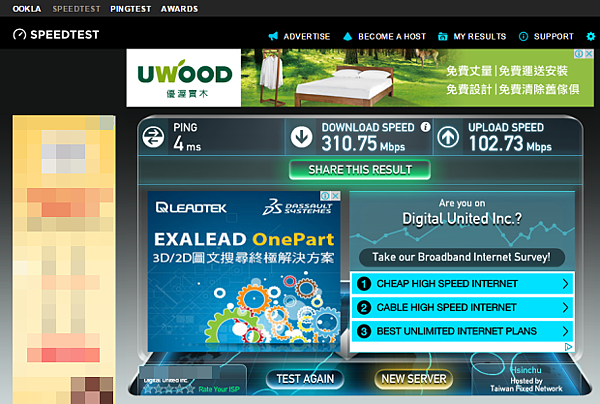The height and width of the screenshot is (404, 600).
Task: Click the upload arrow icon
Action: click(448, 137)
